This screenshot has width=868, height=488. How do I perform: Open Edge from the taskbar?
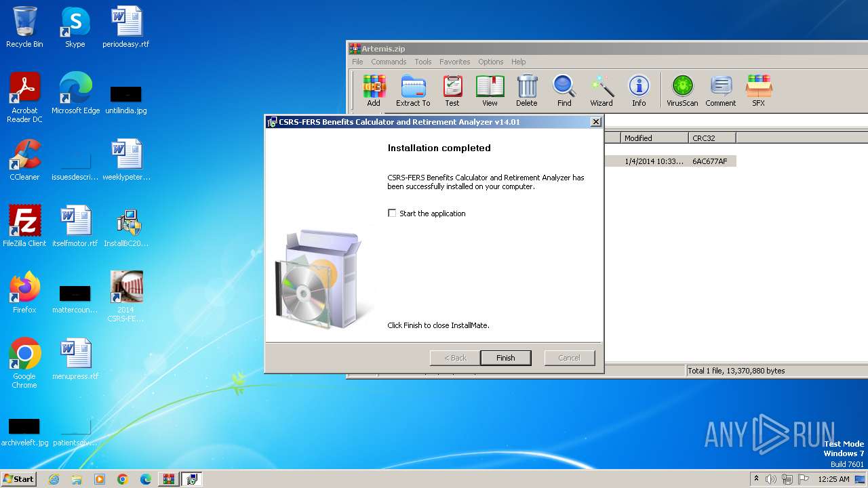pos(145,479)
